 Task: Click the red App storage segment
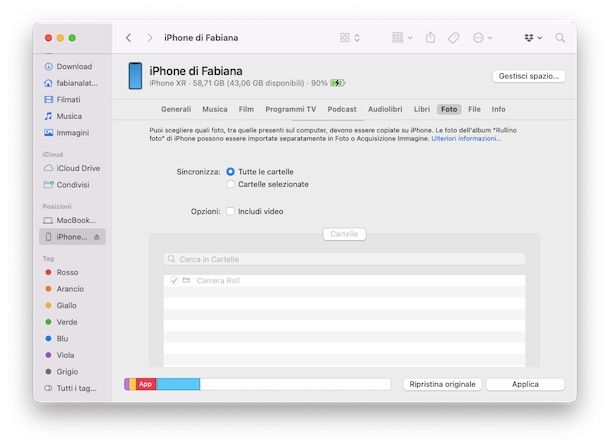[146, 384]
